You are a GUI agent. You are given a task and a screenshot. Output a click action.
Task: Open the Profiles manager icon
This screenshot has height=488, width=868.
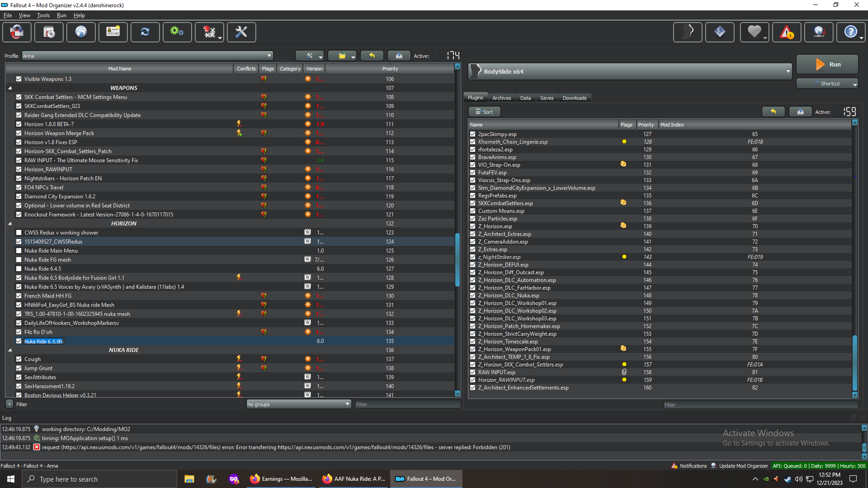pos(113,32)
